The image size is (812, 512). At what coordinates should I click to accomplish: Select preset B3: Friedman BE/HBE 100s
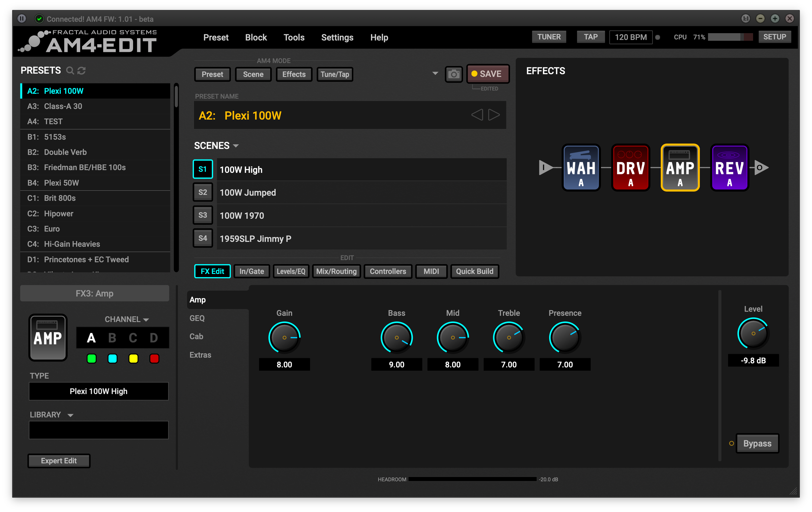[85, 167]
